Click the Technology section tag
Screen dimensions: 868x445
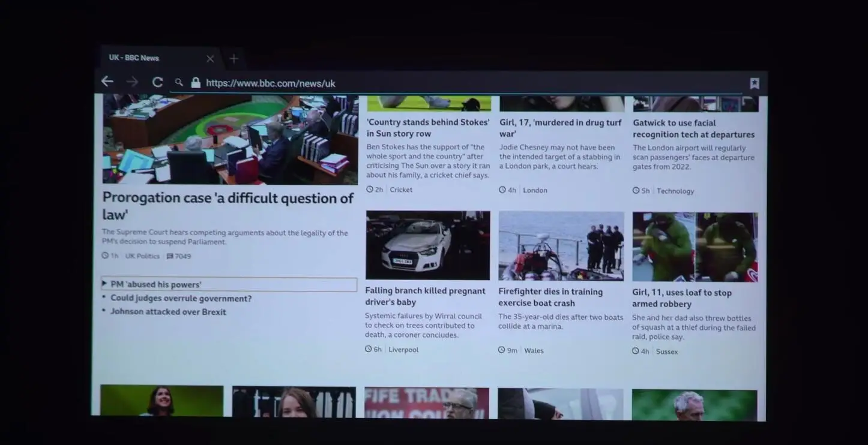point(675,191)
